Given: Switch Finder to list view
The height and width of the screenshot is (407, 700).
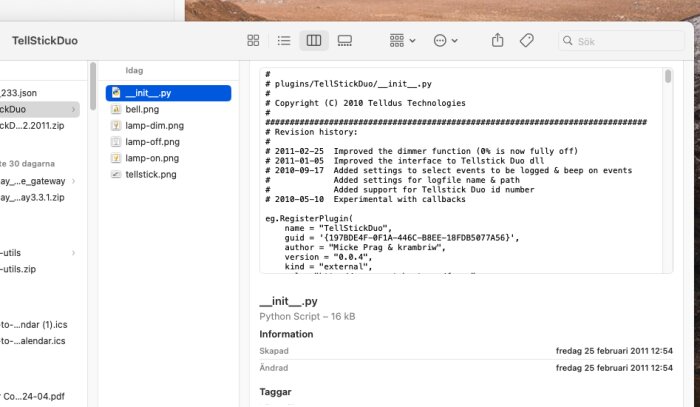Looking at the screenshot, I should 283,41.
